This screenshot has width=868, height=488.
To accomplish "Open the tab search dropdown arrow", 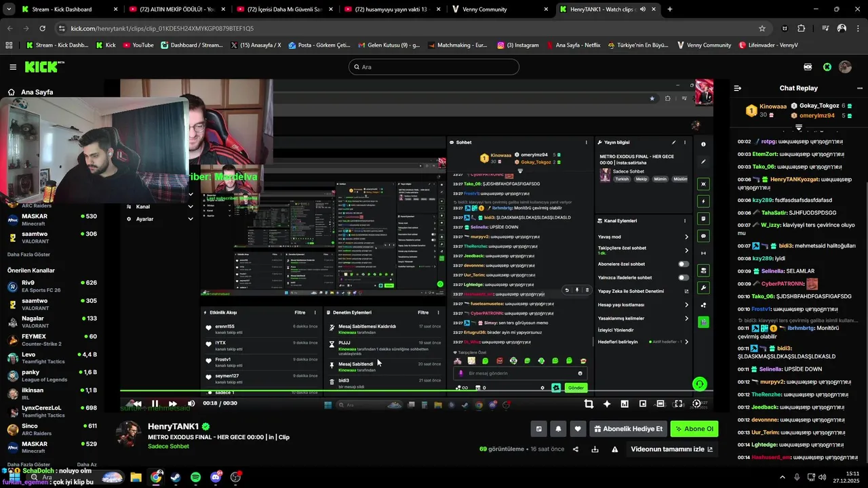I will point(9,9).
